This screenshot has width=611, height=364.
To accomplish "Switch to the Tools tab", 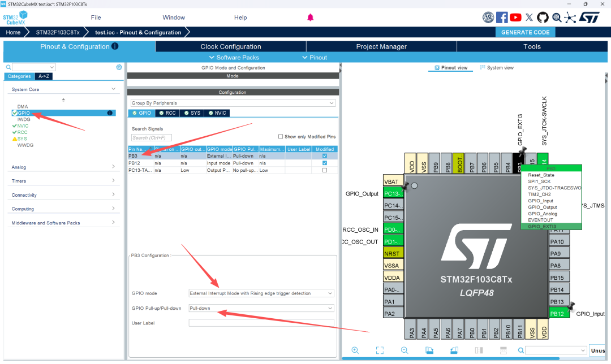I will (532, 46).
